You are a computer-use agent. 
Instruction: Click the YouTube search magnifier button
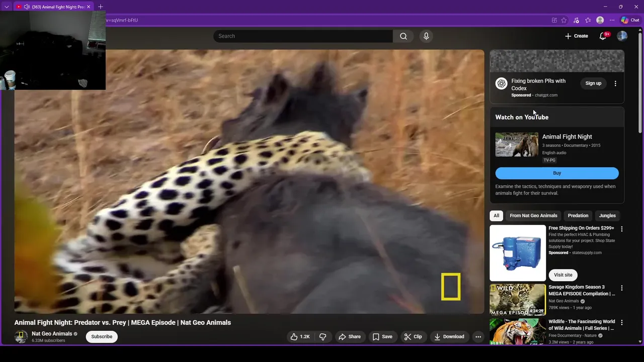coord(403,36)
